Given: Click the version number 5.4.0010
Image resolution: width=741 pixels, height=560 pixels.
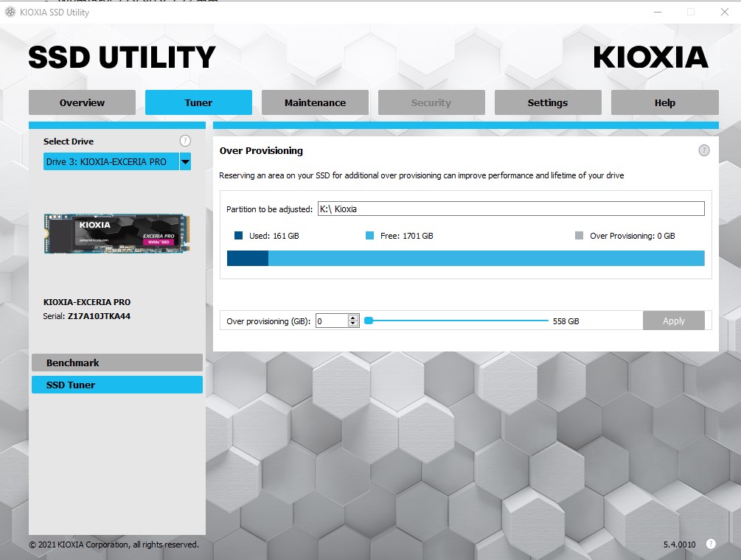Looking at the screenshot, I should click(x=680, y=545).
